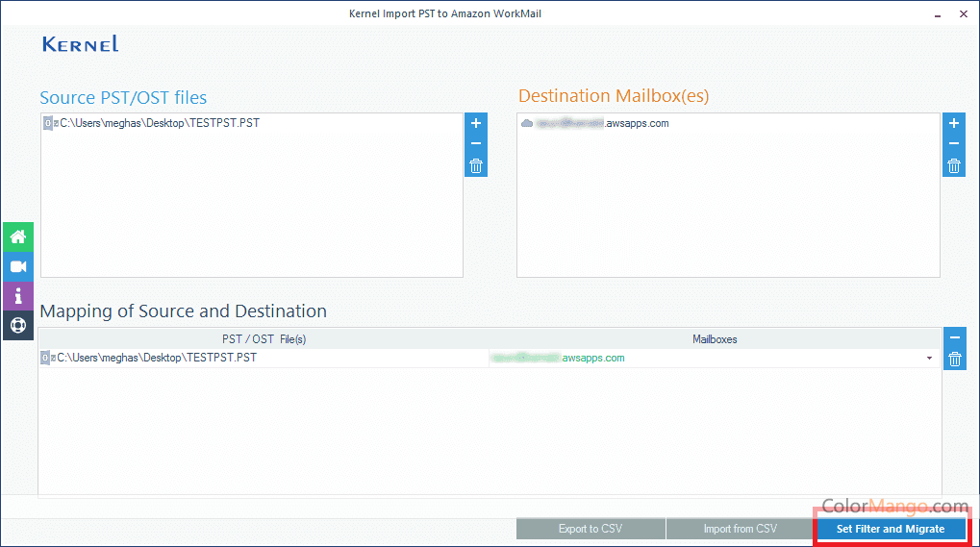The image size is (980, 547).
Task: Add a destination mailbox with plus icon
Action: coord(953,123)
